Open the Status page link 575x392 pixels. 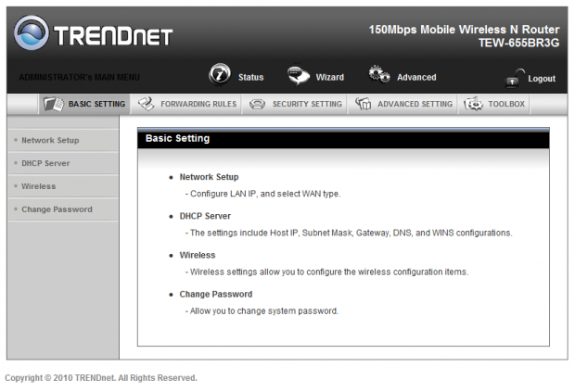[250, 77]
